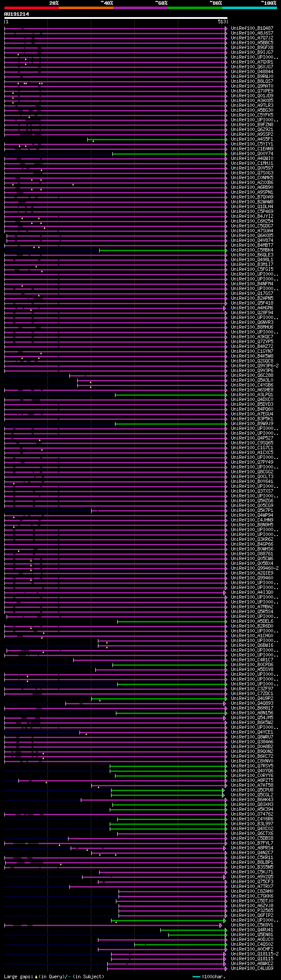
Task: Open the green hit UniRef100_A4S5F1
Action: (252, 139)
